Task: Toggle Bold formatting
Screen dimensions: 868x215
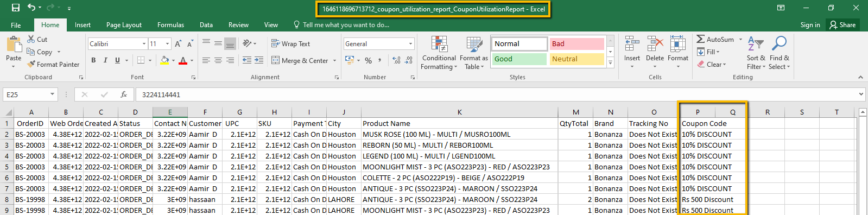Action: [x=93, y=60]
